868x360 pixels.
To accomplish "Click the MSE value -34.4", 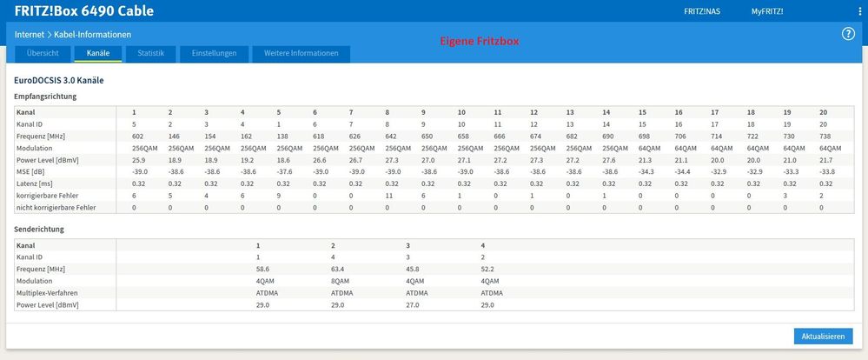I will pyautogui.click(x=682, y=172).
